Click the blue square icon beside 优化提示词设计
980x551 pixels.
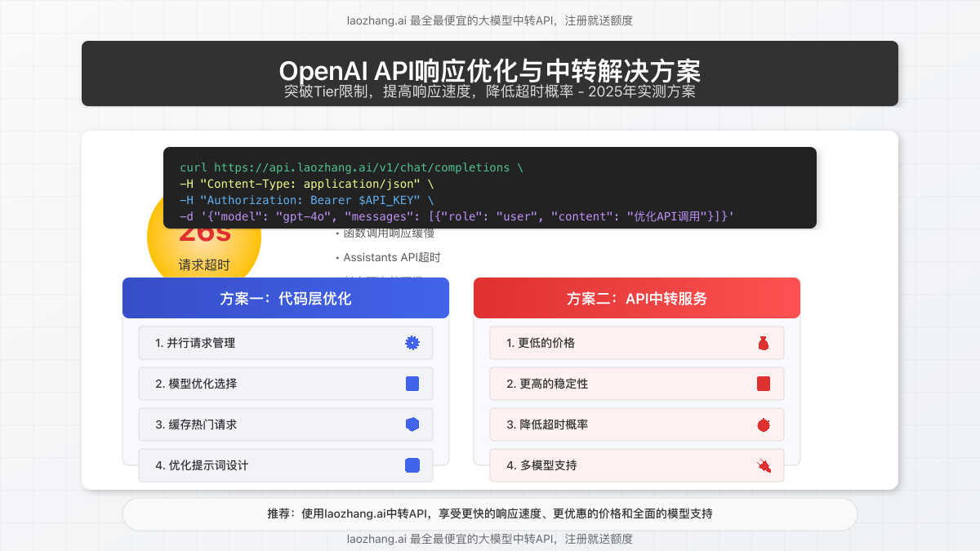coord(412,465)
